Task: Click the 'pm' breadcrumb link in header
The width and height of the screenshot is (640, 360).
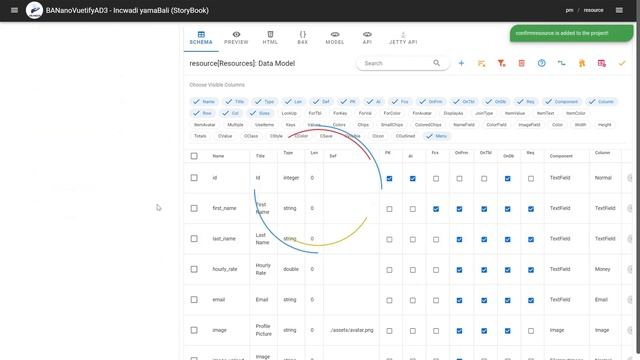Action: (569, 10)
